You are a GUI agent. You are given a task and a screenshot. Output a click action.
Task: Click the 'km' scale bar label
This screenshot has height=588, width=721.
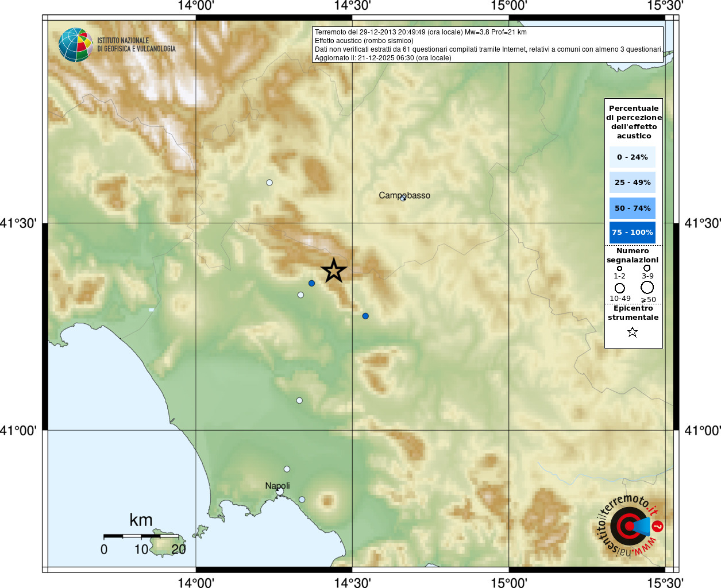[141, 520]
